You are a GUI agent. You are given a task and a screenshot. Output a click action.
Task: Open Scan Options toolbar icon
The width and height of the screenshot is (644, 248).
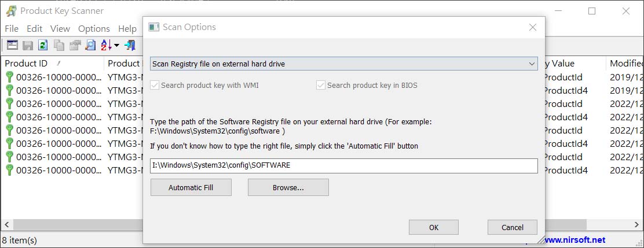click(12, 45)
